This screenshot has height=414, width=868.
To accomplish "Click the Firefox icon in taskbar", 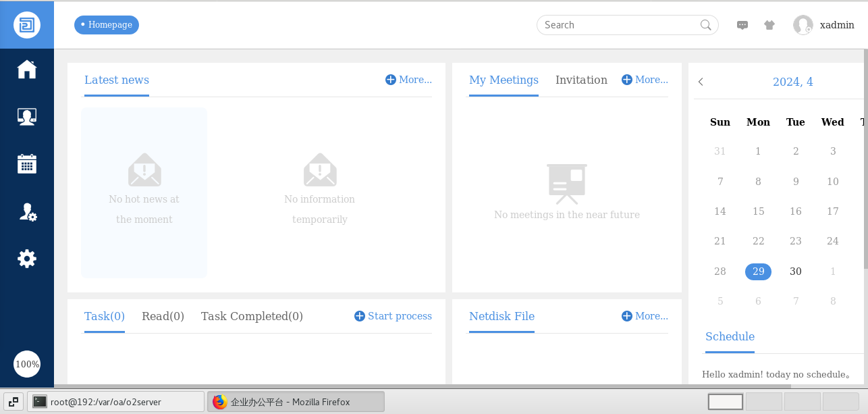I will coord(220,402).
